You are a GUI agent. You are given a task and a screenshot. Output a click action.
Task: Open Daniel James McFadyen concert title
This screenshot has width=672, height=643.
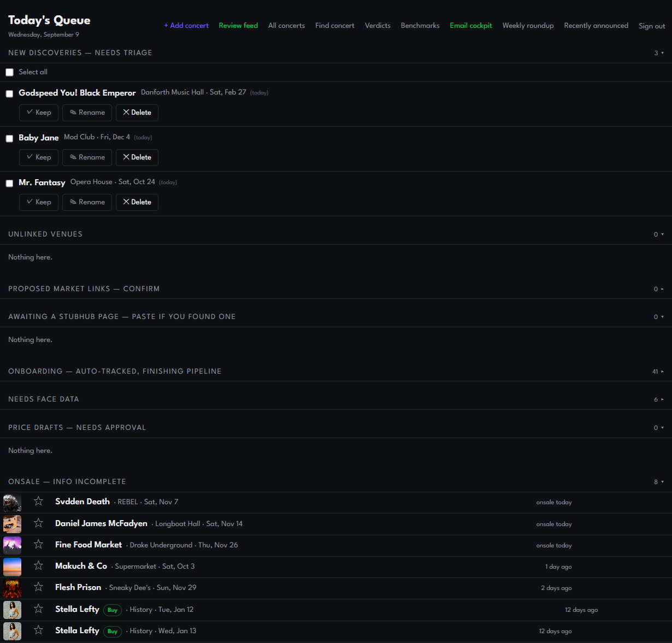click(101, 523)
